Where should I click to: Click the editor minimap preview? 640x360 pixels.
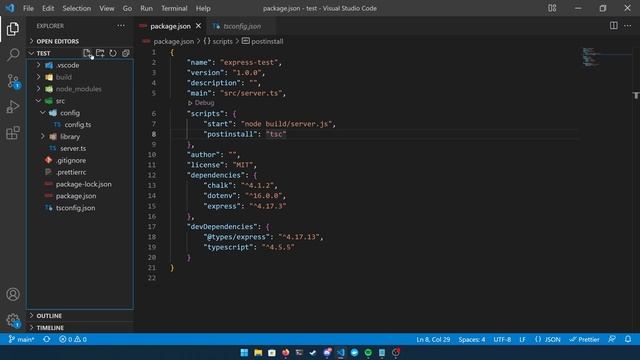pos(592,57)
